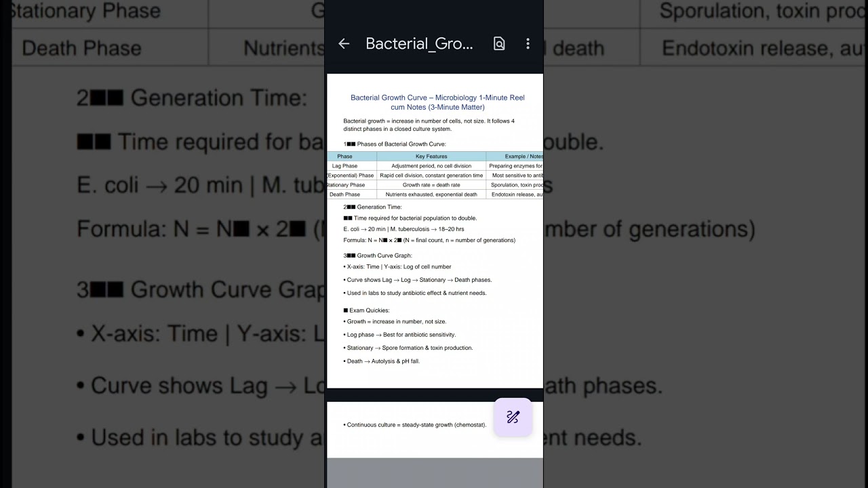Click 'Phases of Bacterial Growth Curve:' heading

click(395, 144)
